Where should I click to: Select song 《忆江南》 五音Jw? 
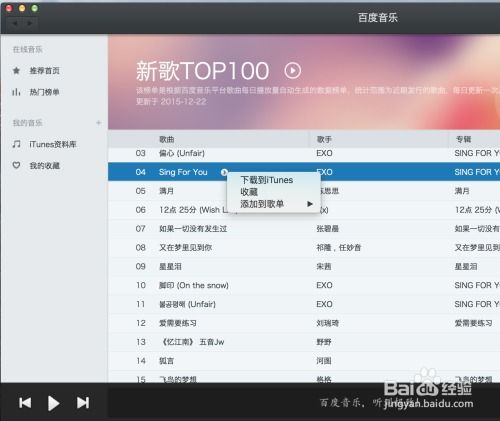[x=192, y=342]
